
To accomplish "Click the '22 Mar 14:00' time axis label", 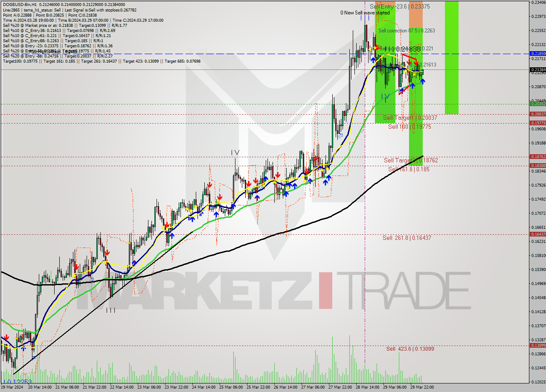I will 122,387.
